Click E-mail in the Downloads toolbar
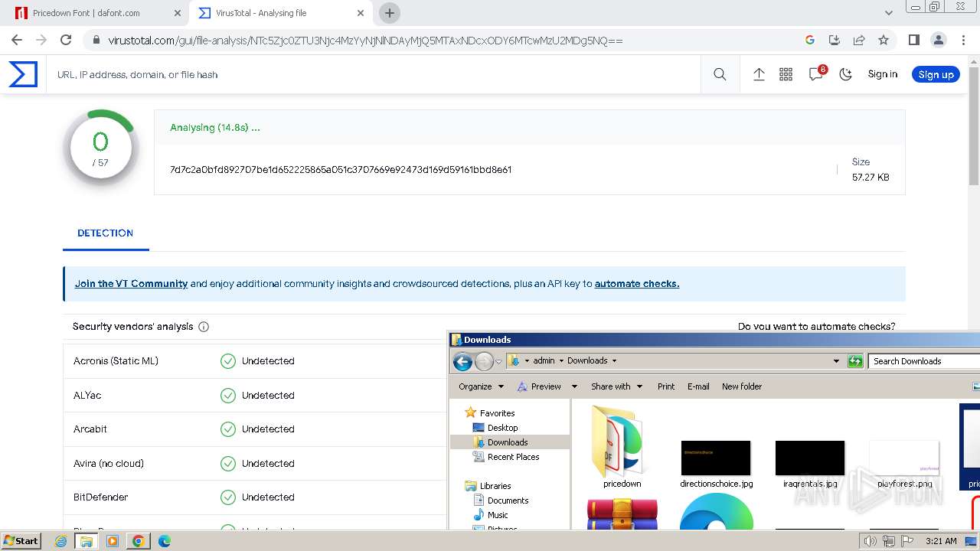The height and width of the screenshot is (551, 980). 698,386
